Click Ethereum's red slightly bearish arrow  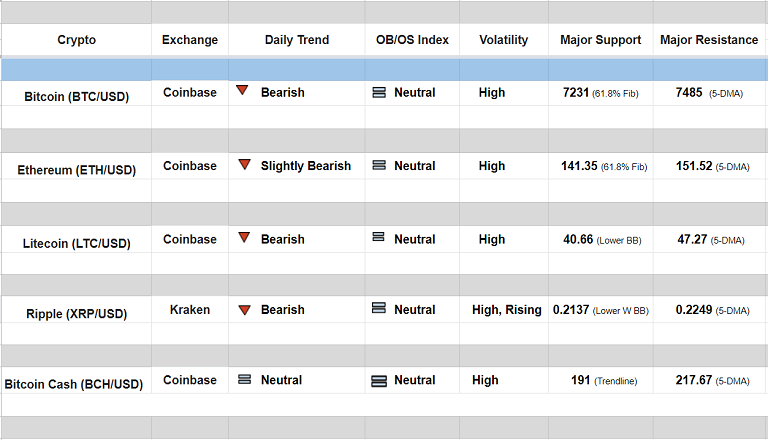coord(244,165)
